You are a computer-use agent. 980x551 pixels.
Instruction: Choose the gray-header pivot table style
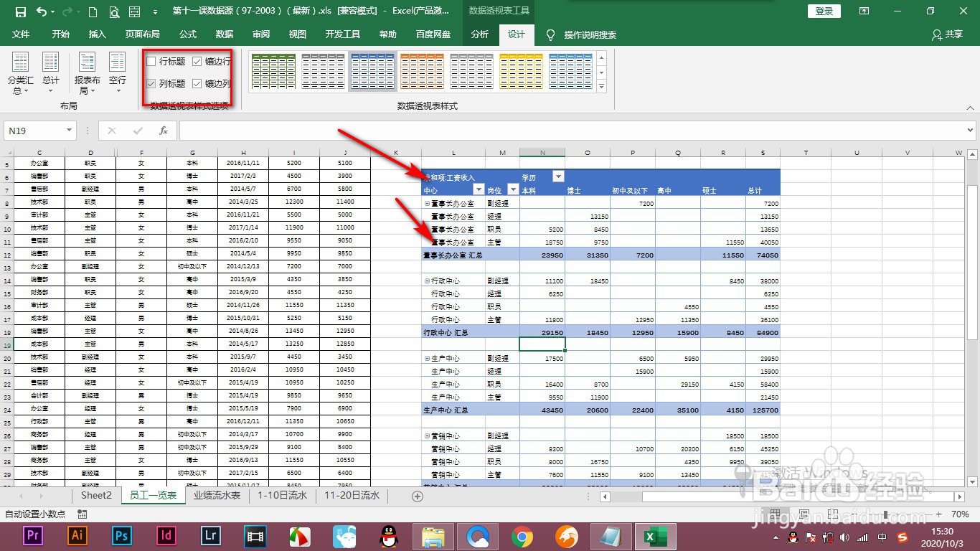click(x=323, y=72)
